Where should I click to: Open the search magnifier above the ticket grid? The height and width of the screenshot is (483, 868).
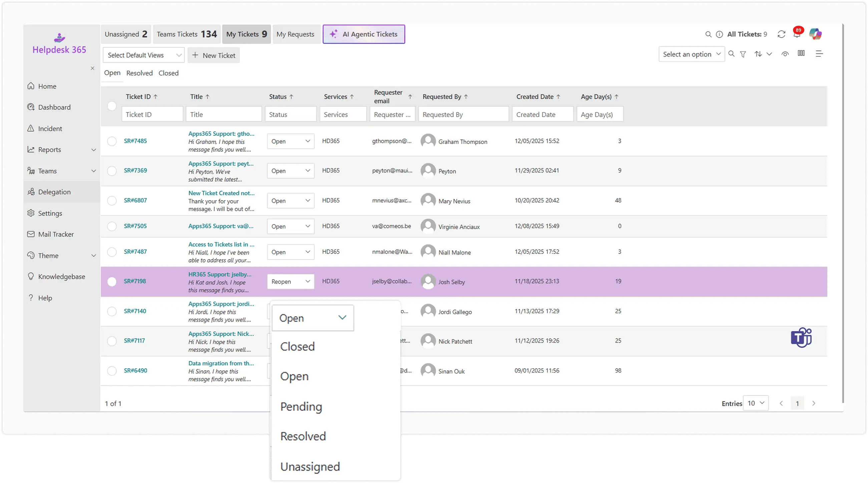(731, 54)
